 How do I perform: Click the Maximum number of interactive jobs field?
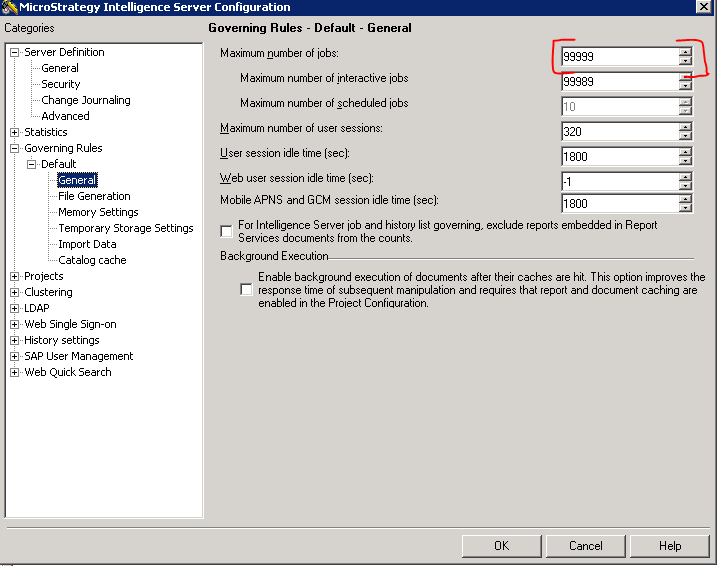coord(620,82)
